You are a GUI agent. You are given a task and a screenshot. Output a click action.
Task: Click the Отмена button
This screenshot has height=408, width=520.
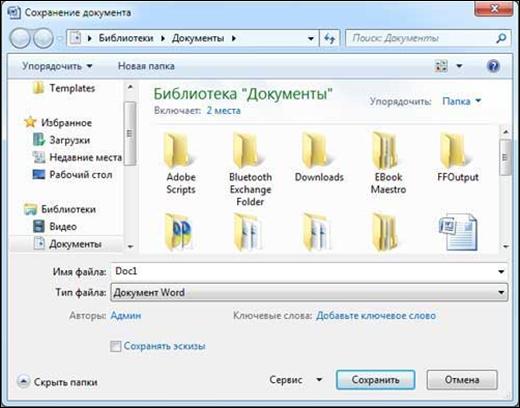[x=462, y=380]
